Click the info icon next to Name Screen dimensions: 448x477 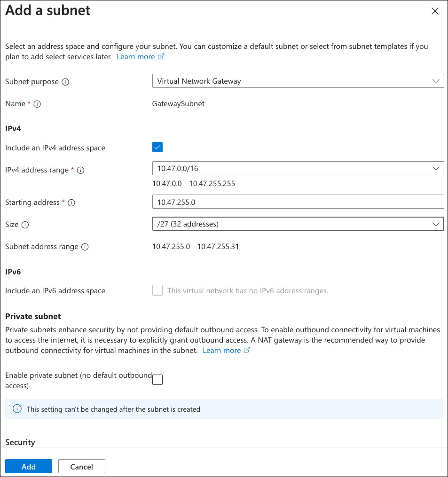tap(37, 104)
